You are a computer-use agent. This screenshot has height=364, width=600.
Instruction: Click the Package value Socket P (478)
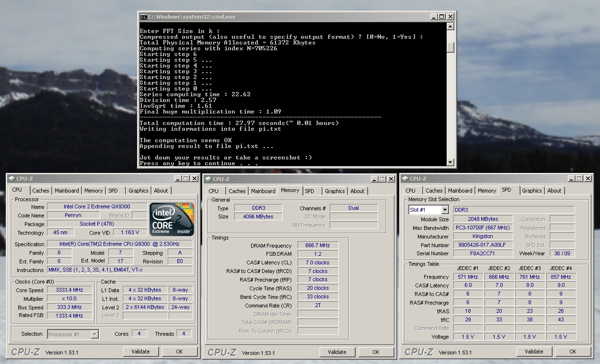(x=97, y=224)
